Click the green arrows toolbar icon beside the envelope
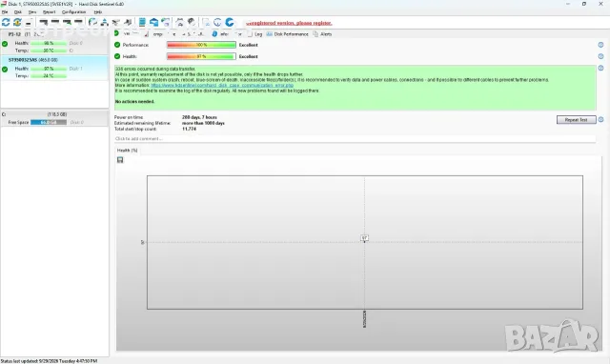This screenshot has width=610, height=364. 166,22
